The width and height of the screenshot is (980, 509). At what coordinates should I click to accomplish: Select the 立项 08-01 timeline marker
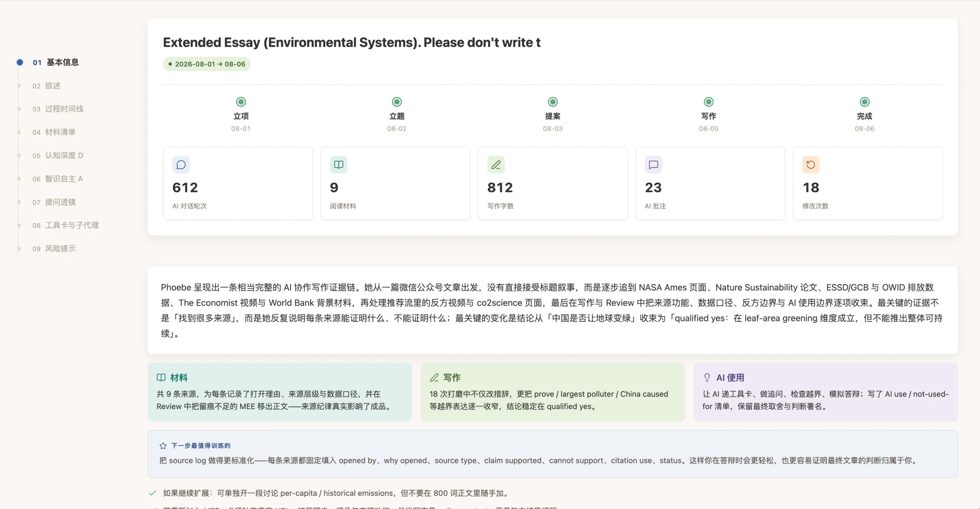(x=241, y=102)
